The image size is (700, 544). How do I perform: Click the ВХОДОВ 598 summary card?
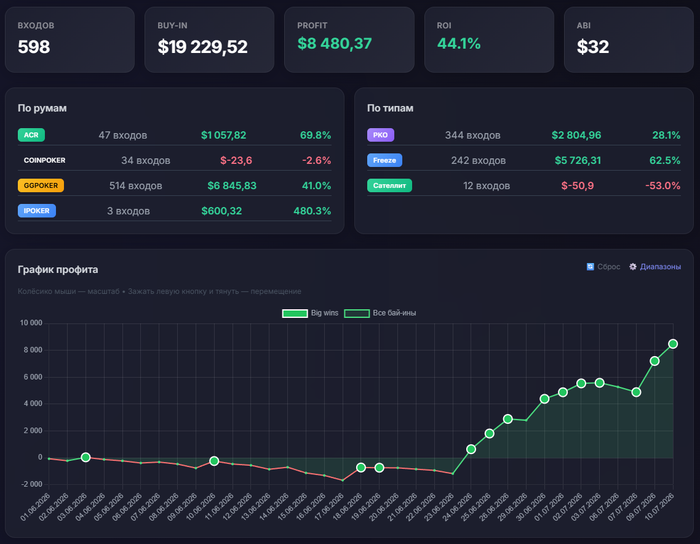[x=70, y=40]
